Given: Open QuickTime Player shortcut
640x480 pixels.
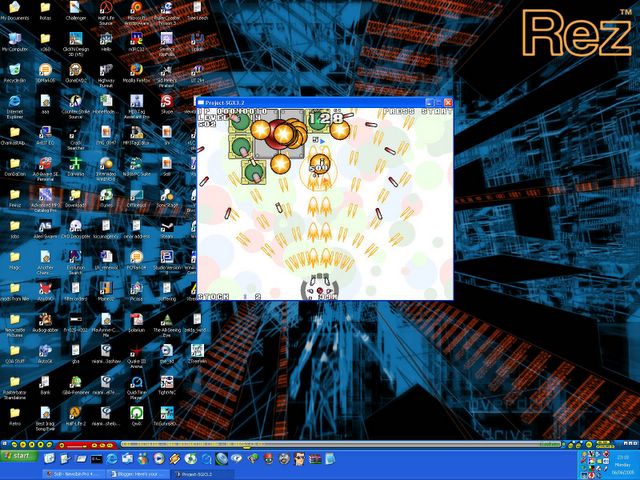Looking at the screenshot, I should coord(136,387).
